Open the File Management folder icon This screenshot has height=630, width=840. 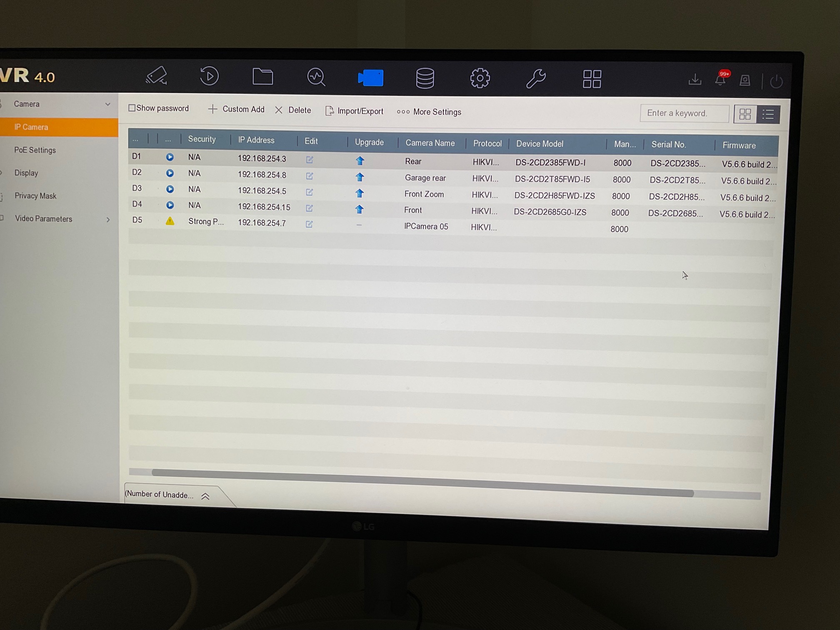(x=262, y=77)
